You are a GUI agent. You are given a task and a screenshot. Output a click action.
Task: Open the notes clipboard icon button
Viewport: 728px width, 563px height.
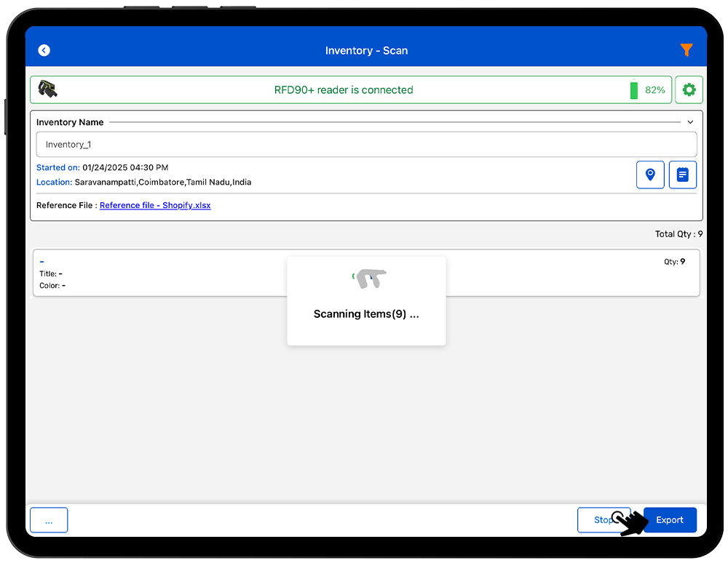coord(682,175)
